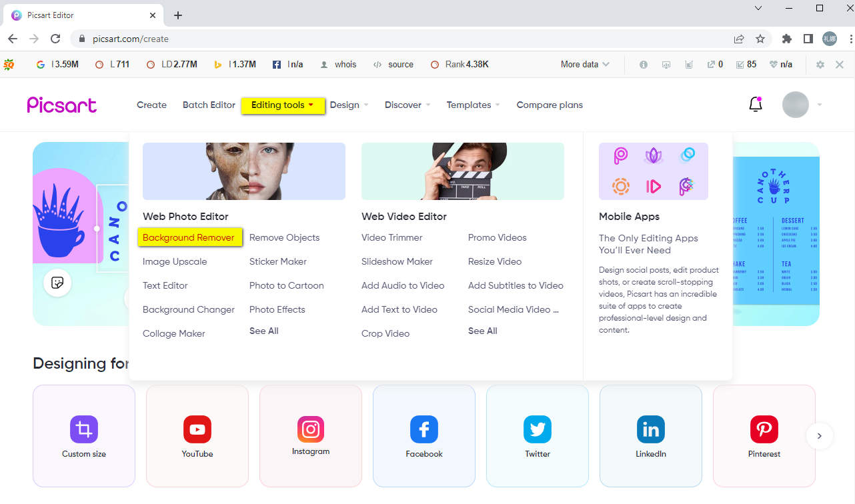Open the whois lookup

coord(338,65)
